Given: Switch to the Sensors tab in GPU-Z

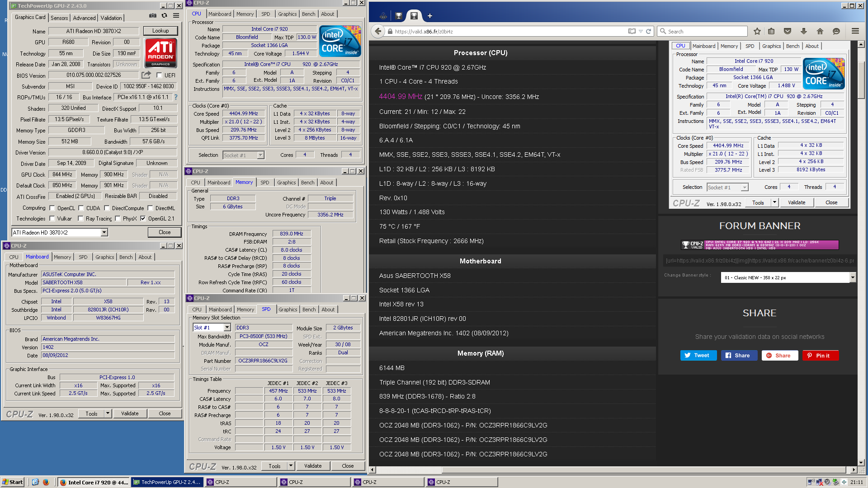Looking at the screenshot, I should [x=59, y=18].
